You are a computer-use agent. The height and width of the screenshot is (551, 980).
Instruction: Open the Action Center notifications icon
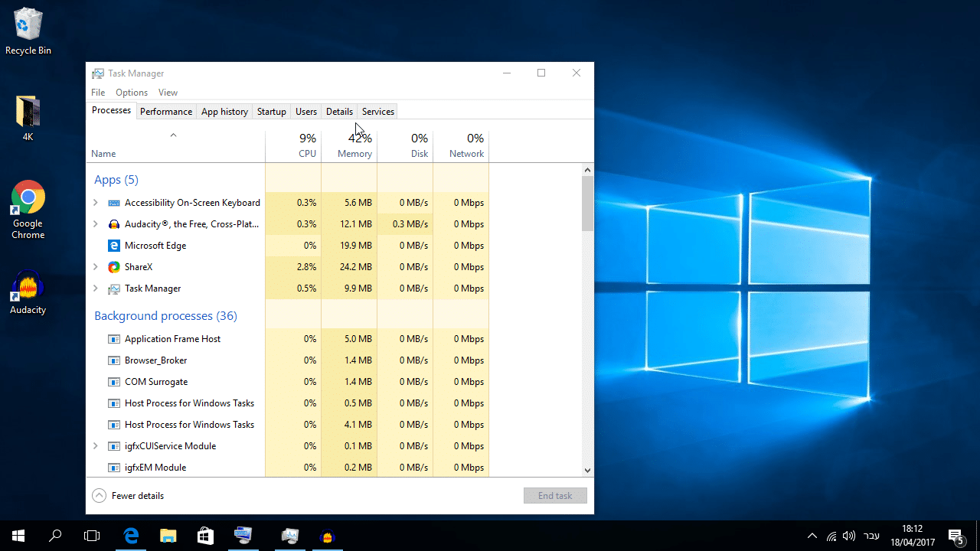tap(955, 536)
